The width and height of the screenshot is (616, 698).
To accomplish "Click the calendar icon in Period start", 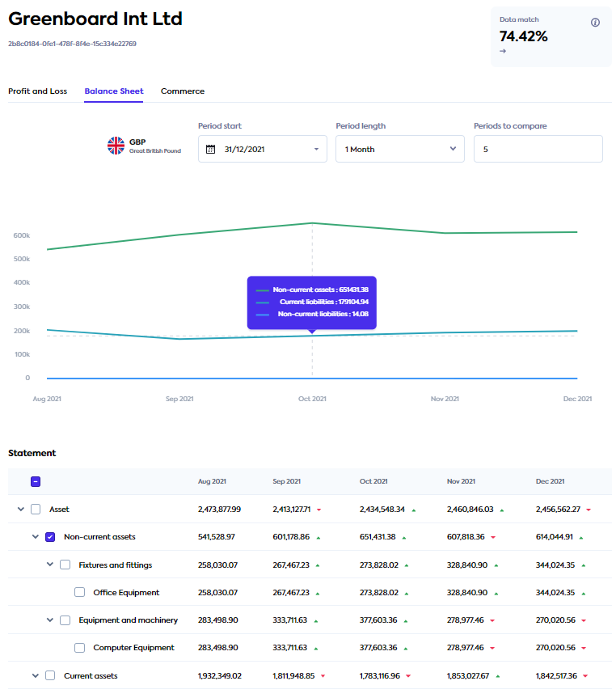I will [x=210, y=149].
